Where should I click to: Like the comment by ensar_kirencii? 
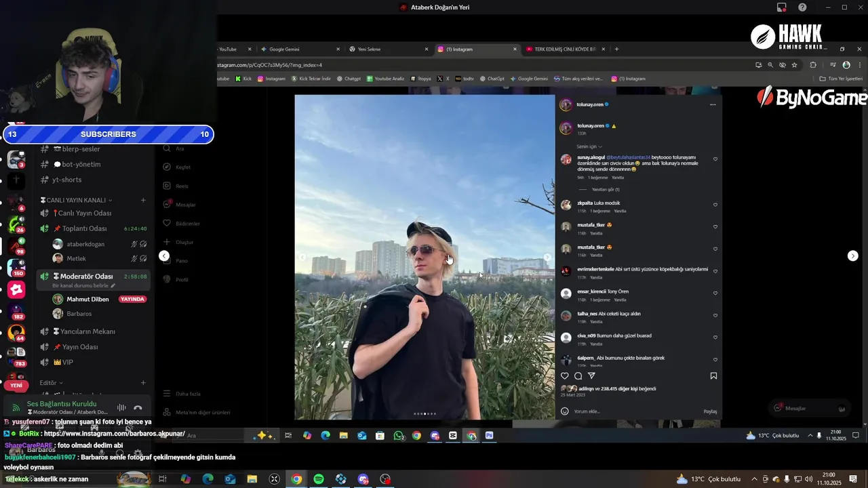point(715,293)
